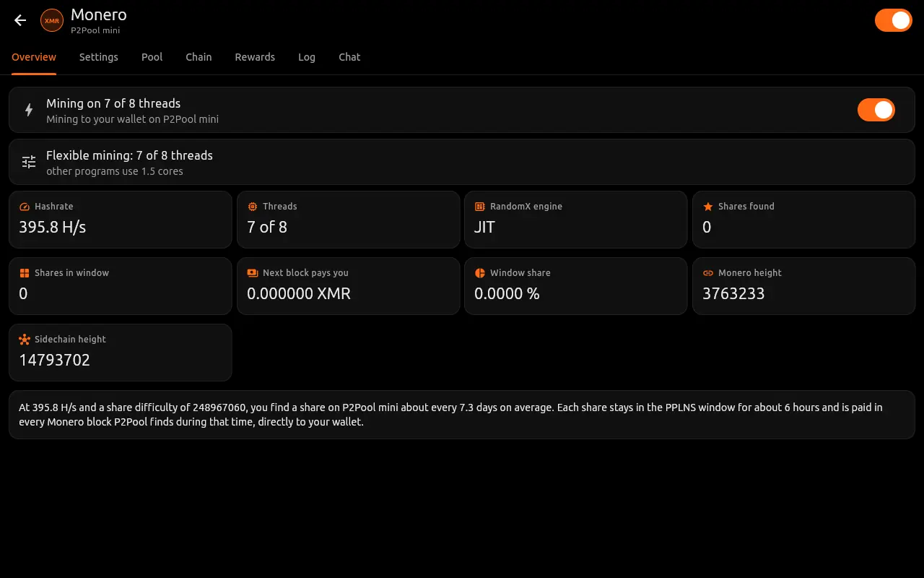This screenshot has width=924, height=578.
Task: Click the Sidechain height label
Action: [x=70, y=340]
